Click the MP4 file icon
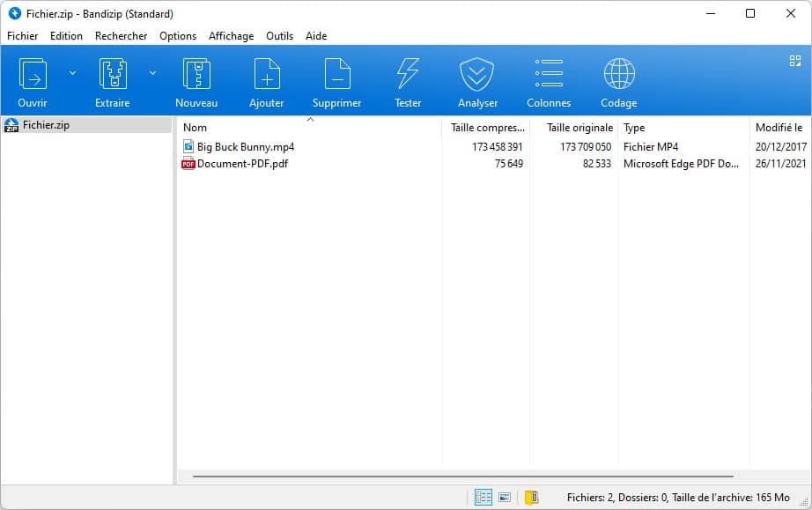The height and width of the screenshot is (510, 812). point(188,146)
